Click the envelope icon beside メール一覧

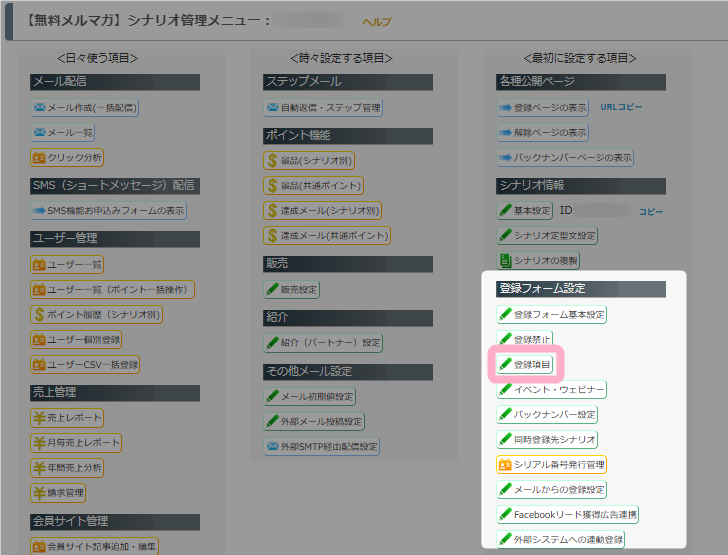[40, 132]
